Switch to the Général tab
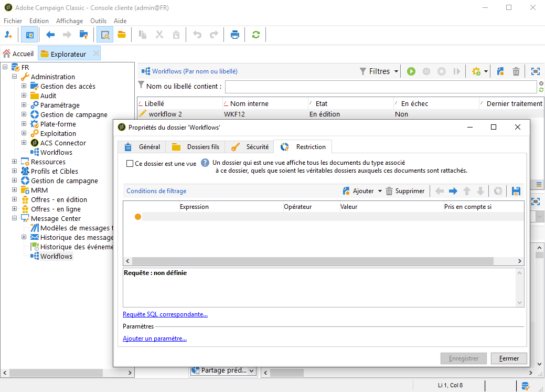Screen dimensions: 545x392 click(x=142, y=147)
